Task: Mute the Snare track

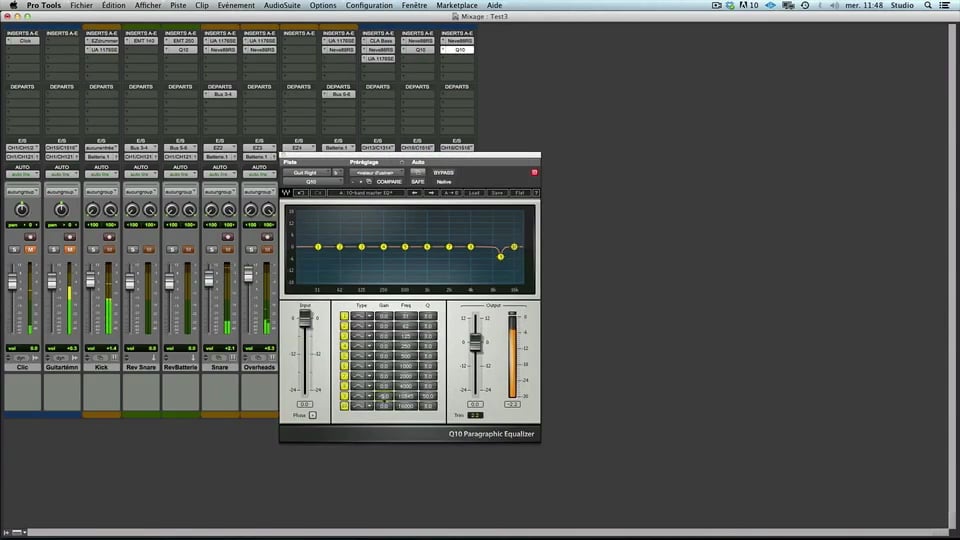Action: tap(228, 249)
